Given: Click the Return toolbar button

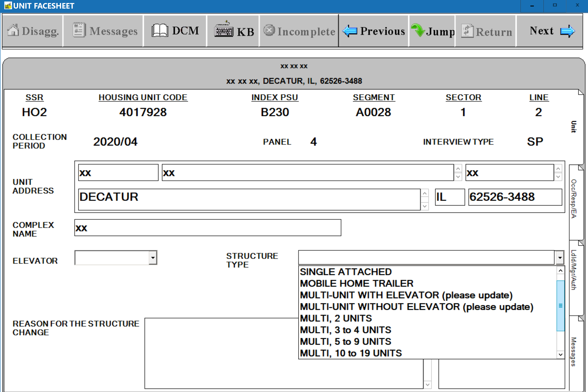Looking at the screenshot, I should click(x=486, y=31).
